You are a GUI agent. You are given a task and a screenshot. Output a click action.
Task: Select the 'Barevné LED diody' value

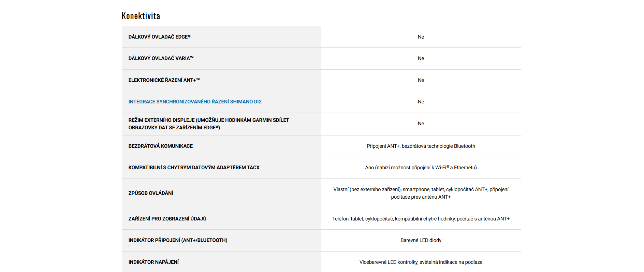(x=421, y=240)
